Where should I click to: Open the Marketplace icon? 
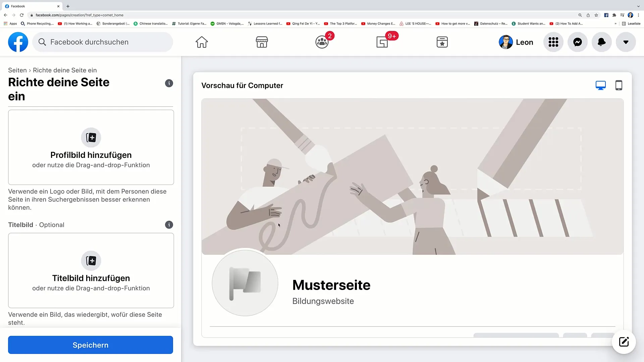tap(262, 42)
